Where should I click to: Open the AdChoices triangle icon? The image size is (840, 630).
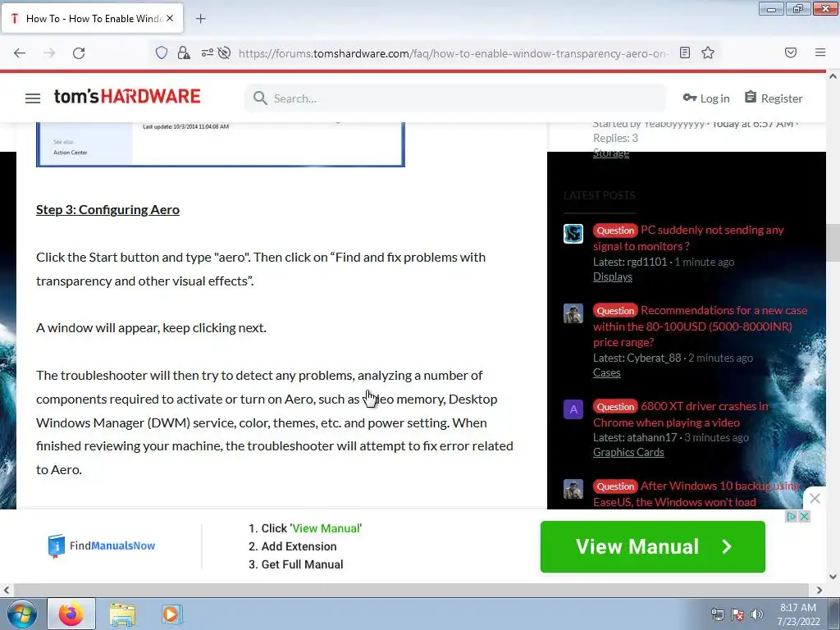pos(792,517)
